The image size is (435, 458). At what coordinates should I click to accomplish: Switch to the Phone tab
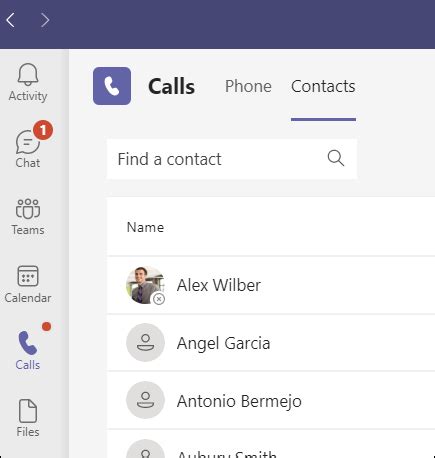coord(248,86)
